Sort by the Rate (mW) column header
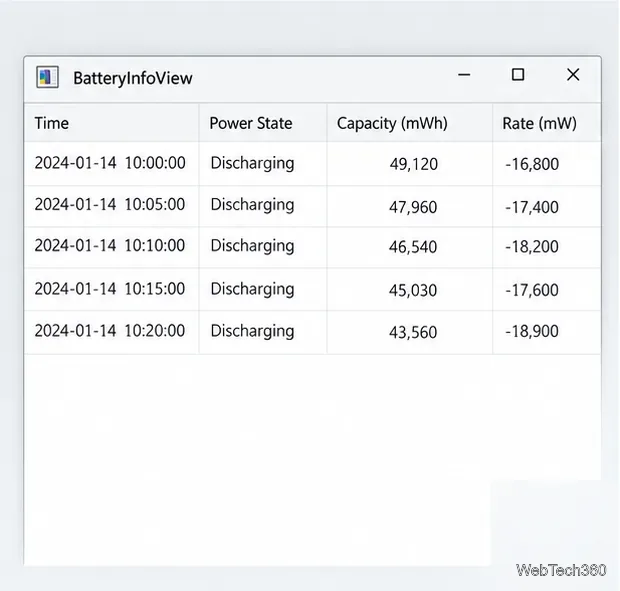 [x=547, y=123]
